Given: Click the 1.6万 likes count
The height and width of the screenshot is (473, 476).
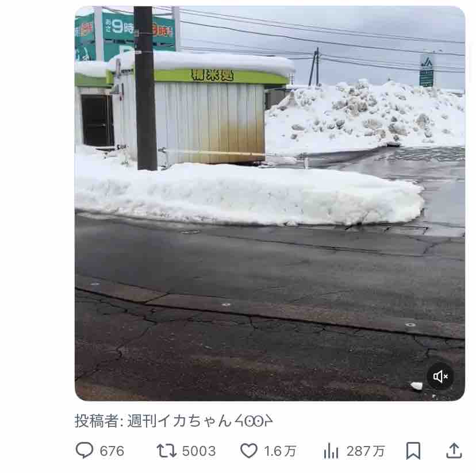Looking at the screenshot, I should pos(280,451).
